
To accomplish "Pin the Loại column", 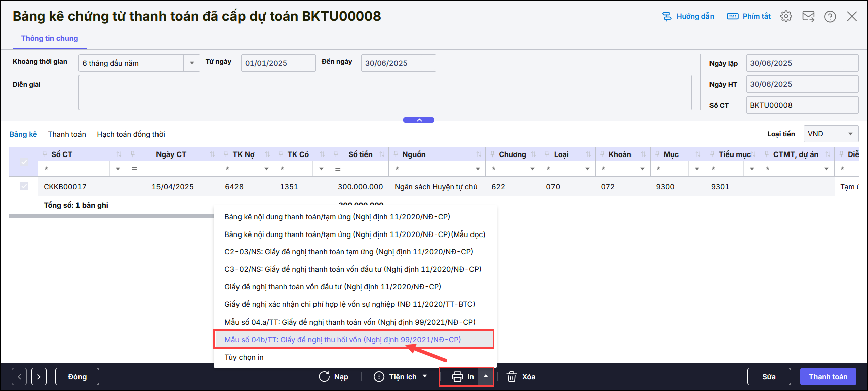I will (x=547, y=154).
